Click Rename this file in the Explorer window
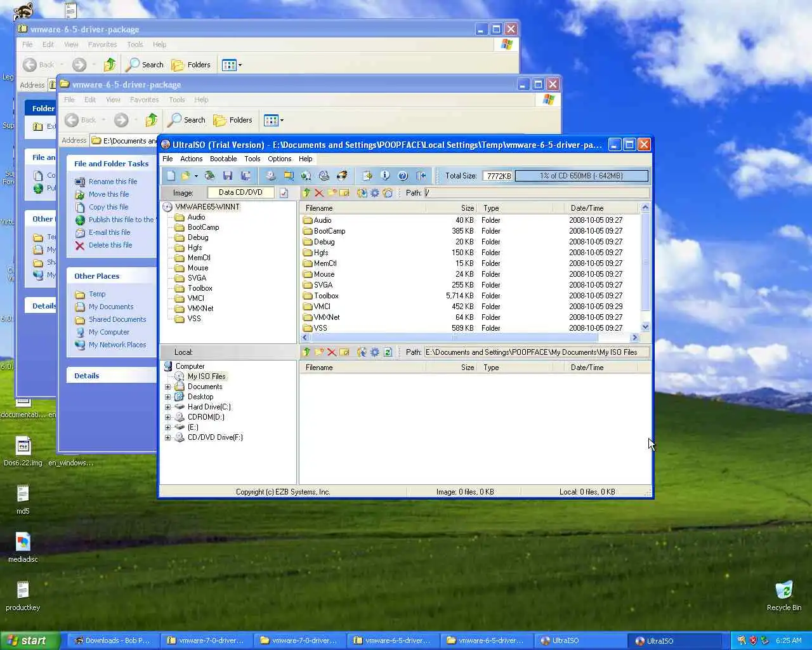Viewport: 812px width, 650px height. coord(112,182)
